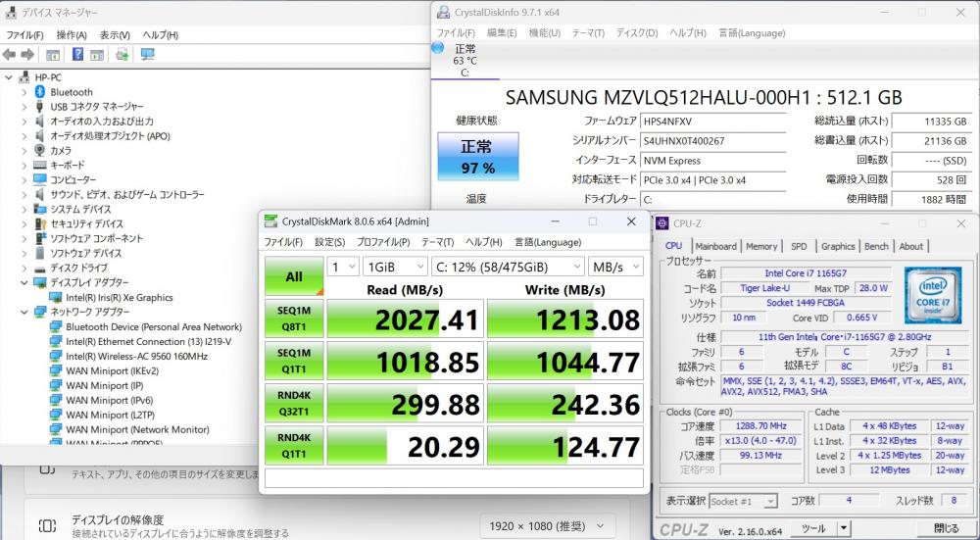Click the update driver icon with green arrow

(x=122, y=54)
